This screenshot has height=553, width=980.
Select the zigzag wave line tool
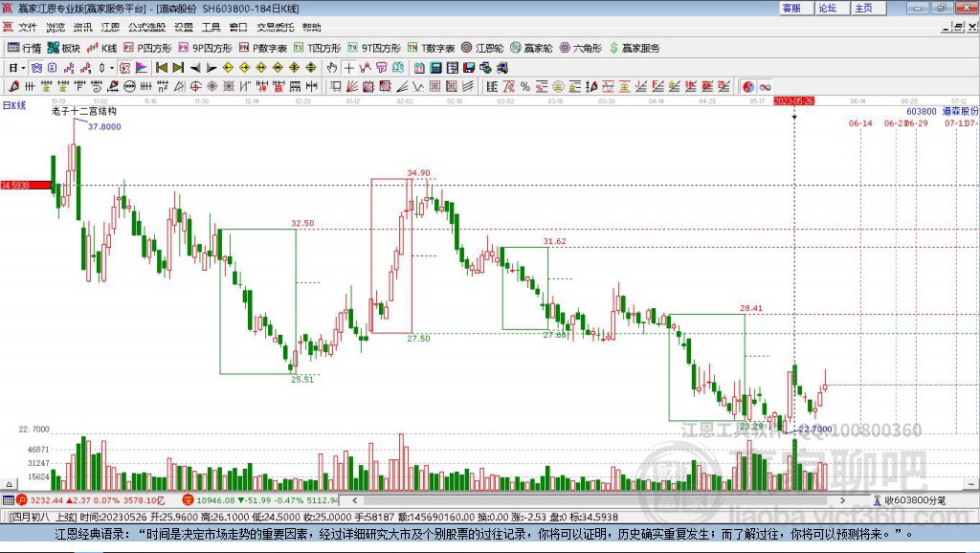[417, 86]
